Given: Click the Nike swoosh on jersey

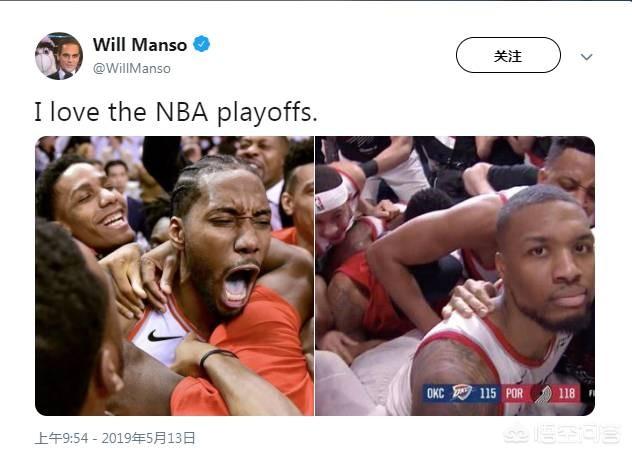Looking at the screenshot, I should [x=164, y=336].
